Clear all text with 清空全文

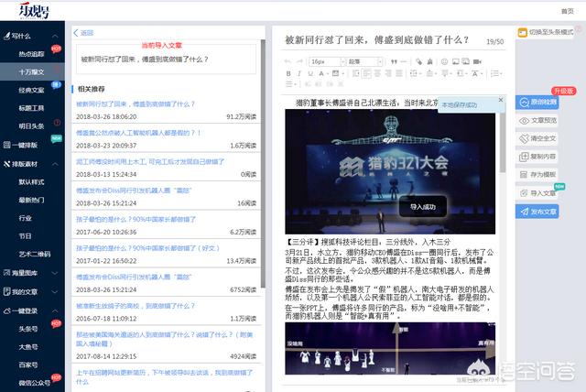tap(537, 138)
